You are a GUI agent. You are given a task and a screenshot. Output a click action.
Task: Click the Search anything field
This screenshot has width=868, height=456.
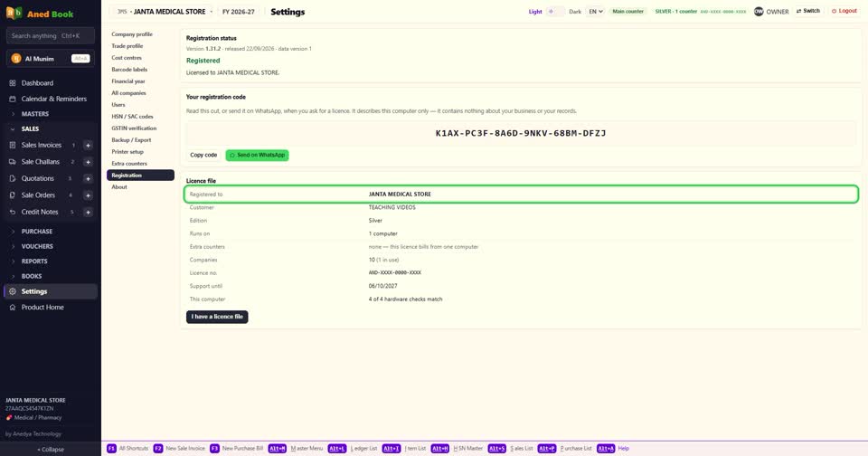click(x=51, y=36)
